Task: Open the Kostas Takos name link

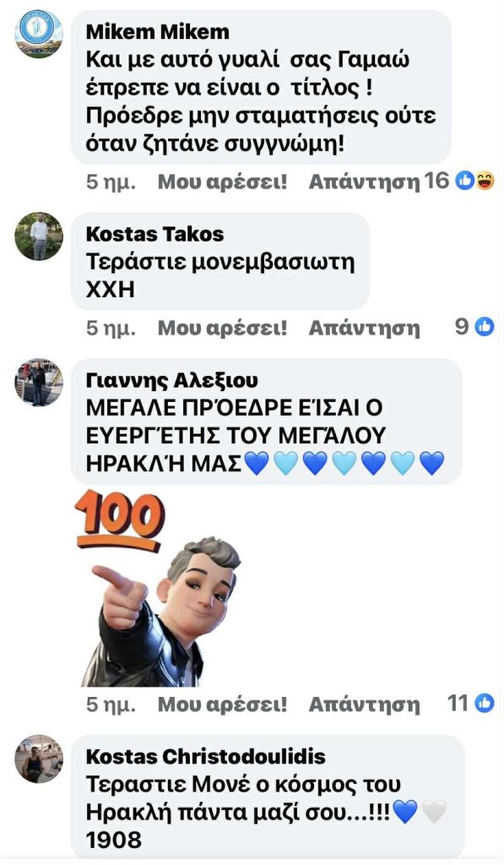Action: click(x=155, y=234)
